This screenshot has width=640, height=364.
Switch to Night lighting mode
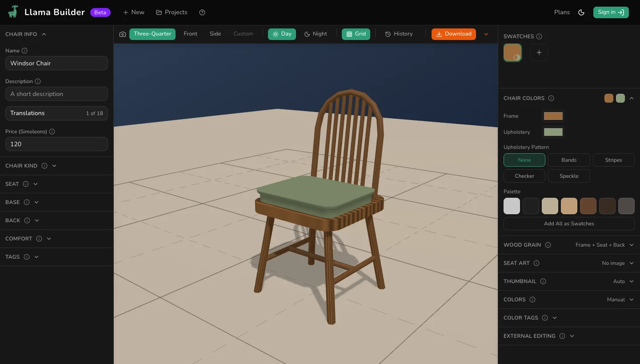316,34
